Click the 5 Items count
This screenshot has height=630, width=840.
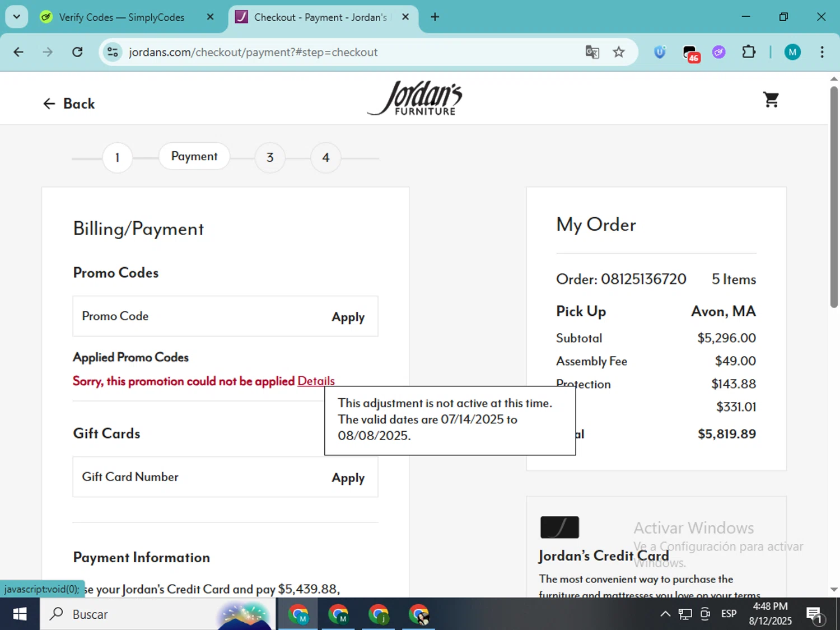pos(734,279)
